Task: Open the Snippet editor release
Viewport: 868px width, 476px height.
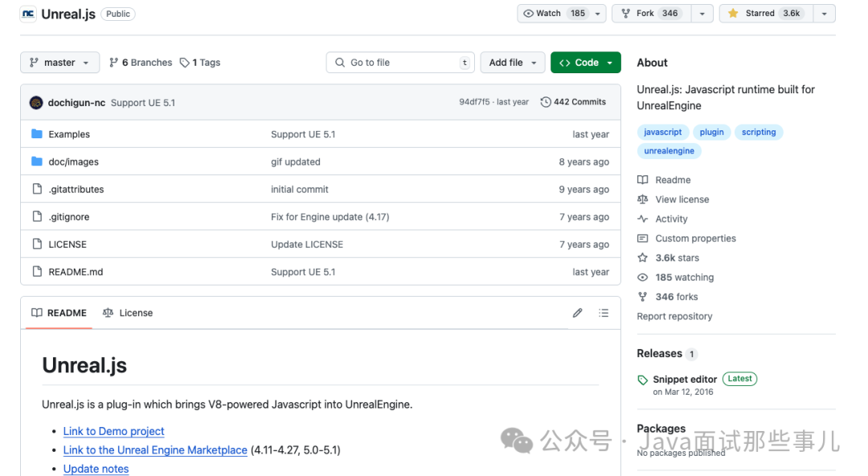Action: (x=685, y=380)
